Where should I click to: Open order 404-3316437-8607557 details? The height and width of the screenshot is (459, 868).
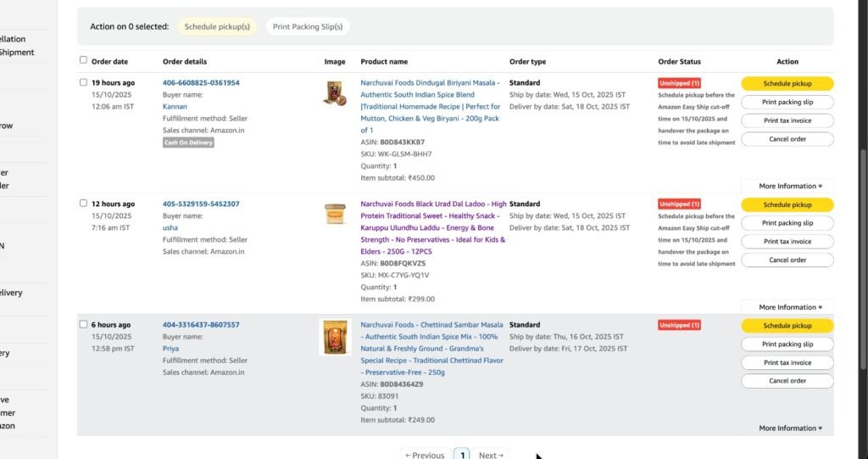click(201, 325)
